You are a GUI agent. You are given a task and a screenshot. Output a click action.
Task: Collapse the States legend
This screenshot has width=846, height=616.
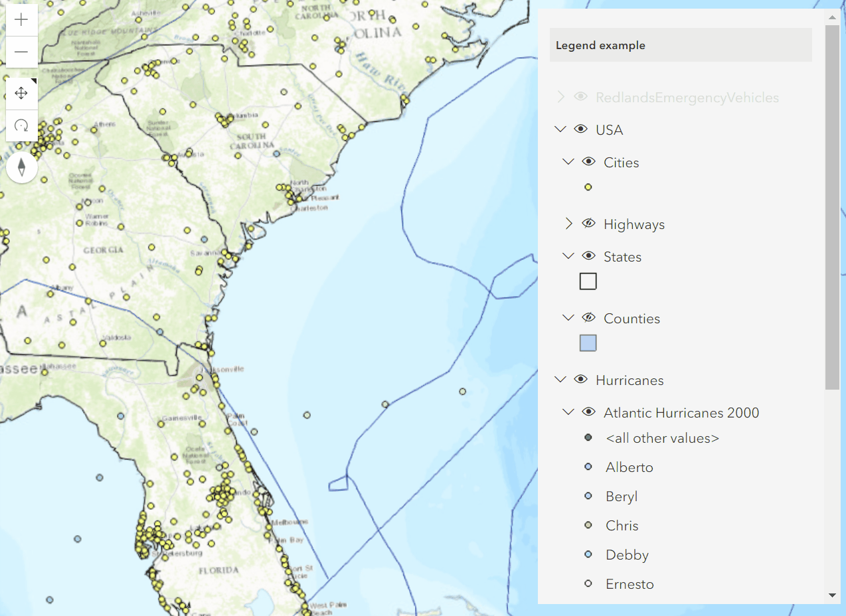[x=568, y=256]
